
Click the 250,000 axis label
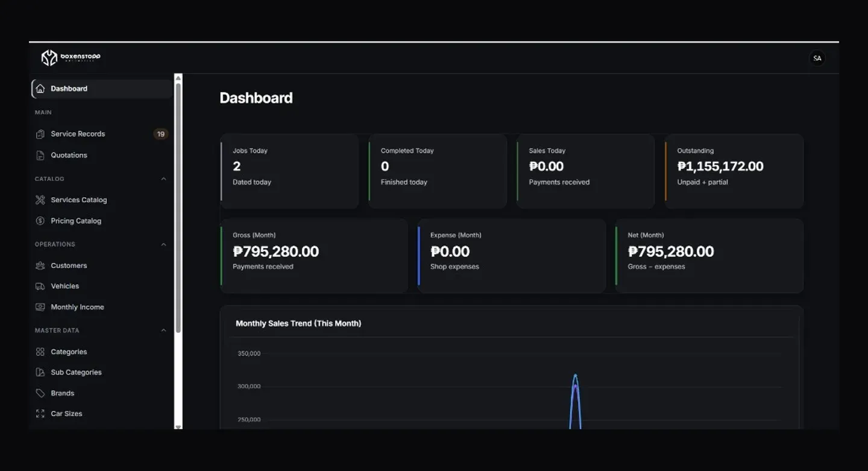[249, 420]
